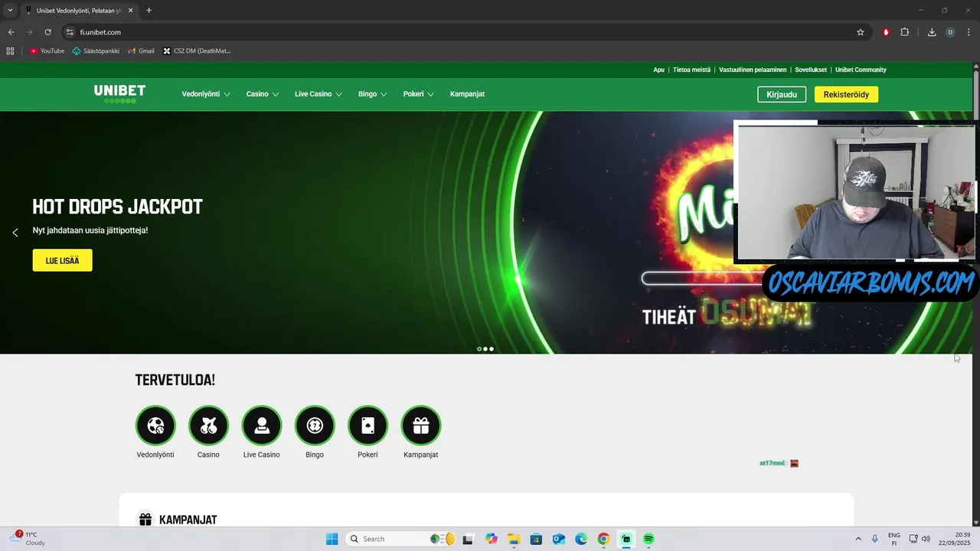Reload the page
This screenshot has width=980, height=551.
pos(47,32)
